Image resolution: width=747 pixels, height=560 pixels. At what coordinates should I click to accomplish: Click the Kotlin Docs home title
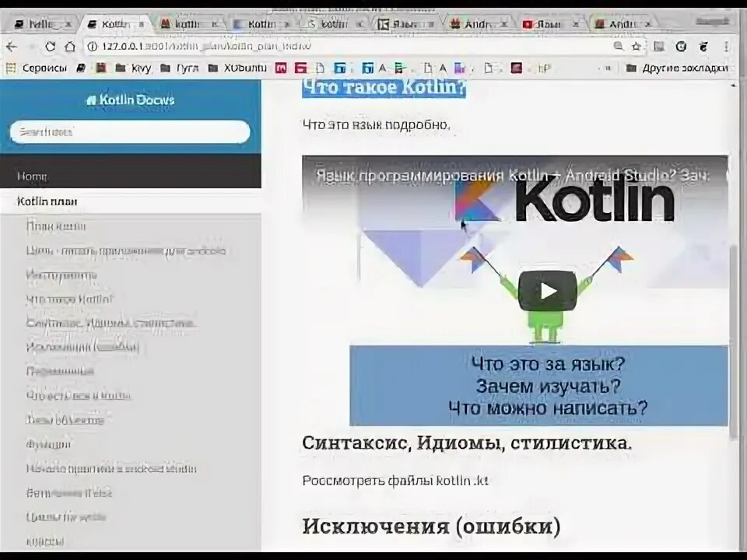click(130, 100)
